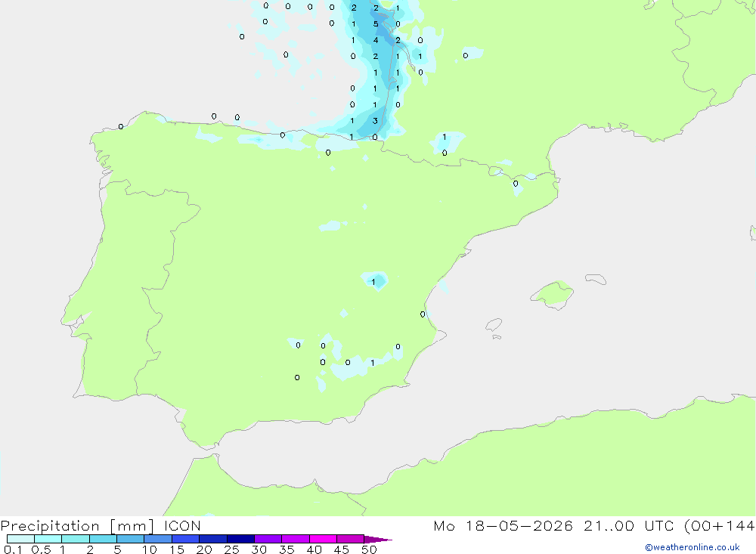Click the '30' legend scale label
Screen dimensions: 756x554
click(x=259, y=549)
